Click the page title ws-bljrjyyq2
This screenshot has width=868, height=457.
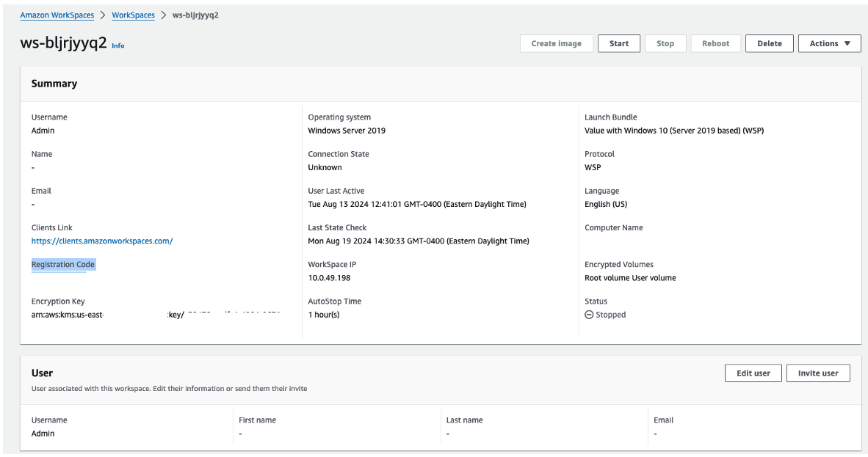click(x=63, y=43)
